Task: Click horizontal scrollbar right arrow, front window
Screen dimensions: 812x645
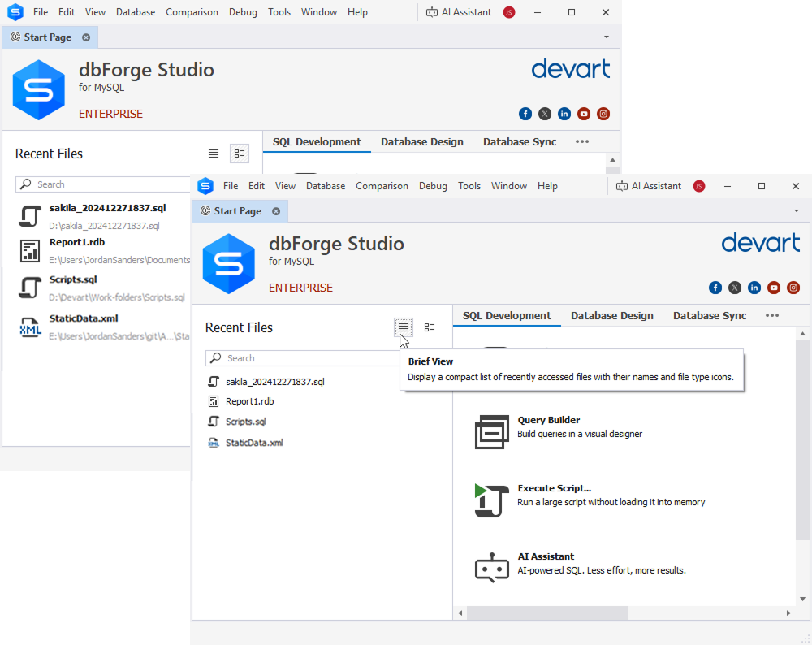Action: tap(788, 613)
